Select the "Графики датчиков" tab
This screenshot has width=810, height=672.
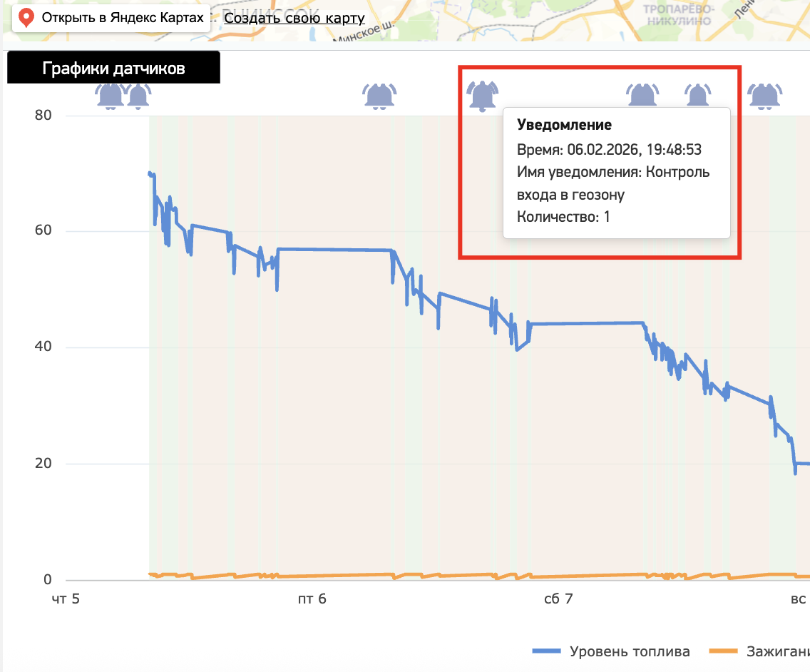pyautogui.click(x=113, y=68)
